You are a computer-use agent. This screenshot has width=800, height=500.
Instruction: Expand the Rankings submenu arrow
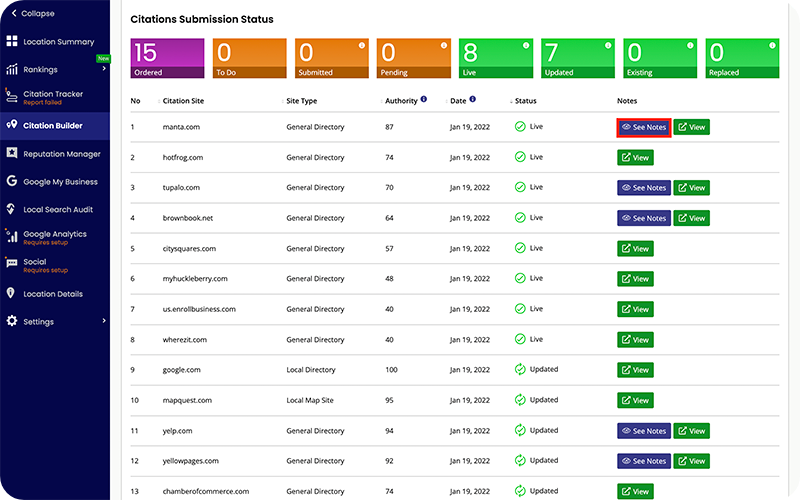click(103, 70)
